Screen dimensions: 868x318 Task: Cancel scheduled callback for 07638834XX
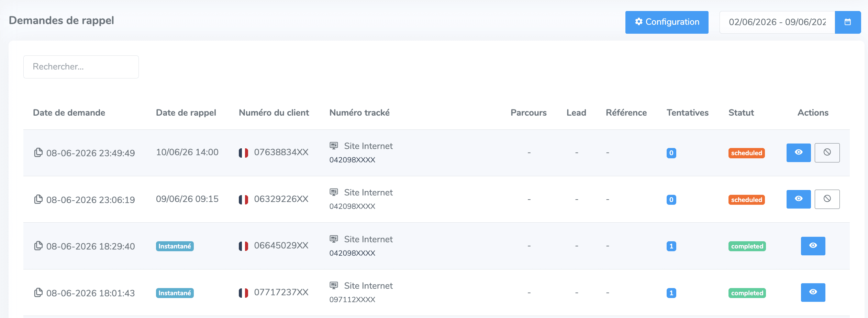827,152
